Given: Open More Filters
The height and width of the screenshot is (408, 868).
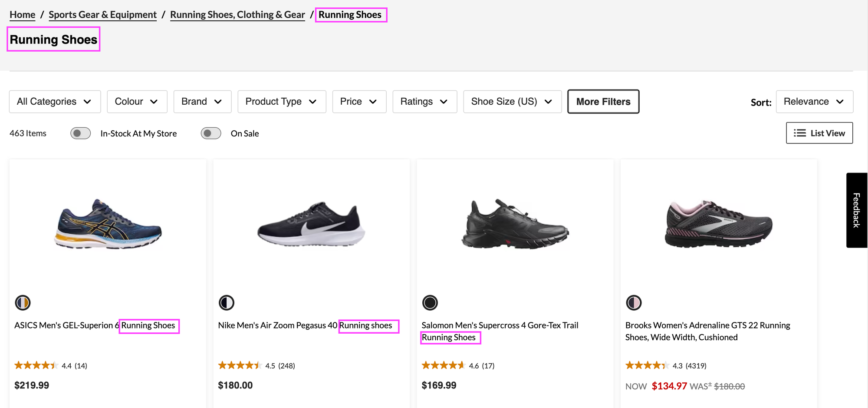Looking at the screenshot, I should click(603, 101).
